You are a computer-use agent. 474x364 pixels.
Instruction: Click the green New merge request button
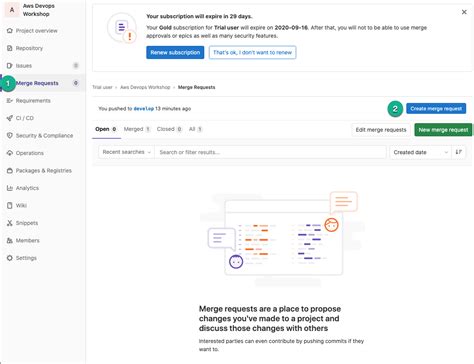[x=443, y=130]
